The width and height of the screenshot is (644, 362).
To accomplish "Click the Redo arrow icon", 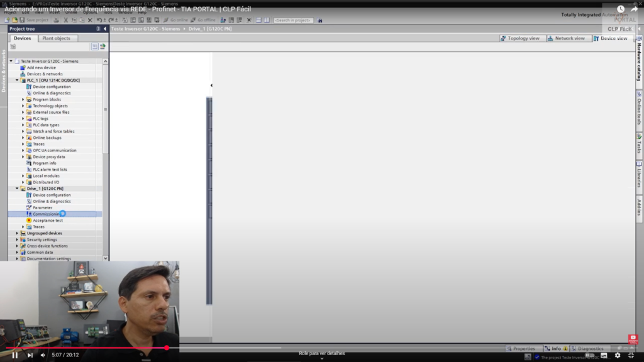I will point(111,20).
